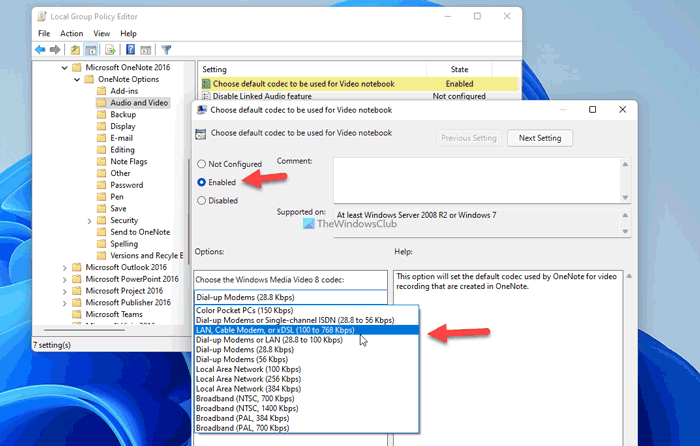
Task: Open the Windows Media Video 8 codec combo box
Action: (291, 297)
